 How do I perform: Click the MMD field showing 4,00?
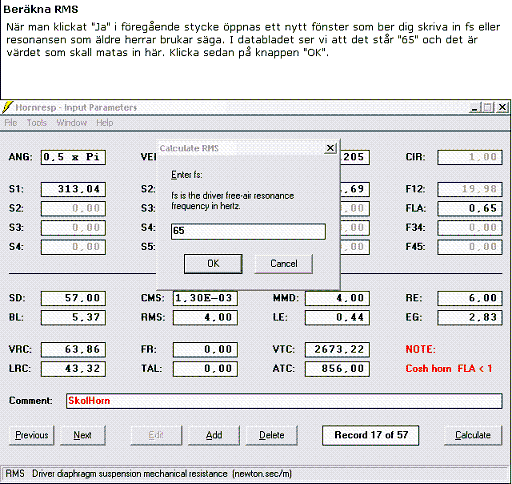[337, 298]
